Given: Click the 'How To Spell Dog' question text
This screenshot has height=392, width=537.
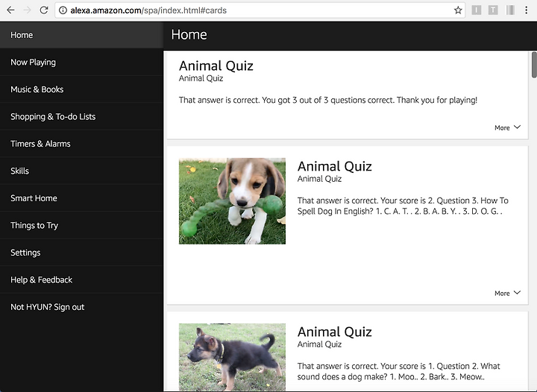Looking at the screenshot, I should tap(403, 206).
